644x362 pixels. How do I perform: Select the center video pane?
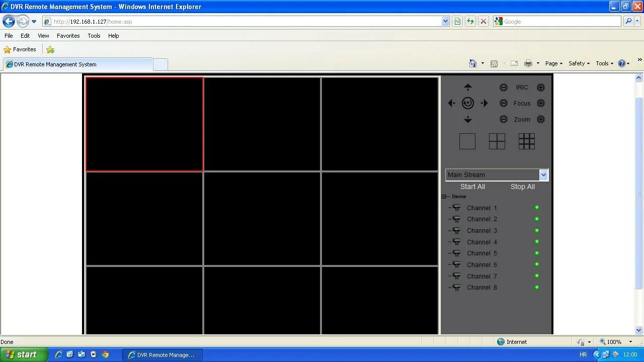[x=262, y=218]
